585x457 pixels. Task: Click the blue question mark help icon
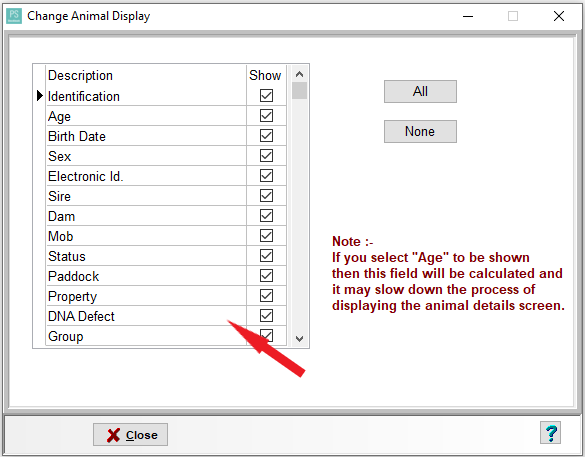[550, 433]
